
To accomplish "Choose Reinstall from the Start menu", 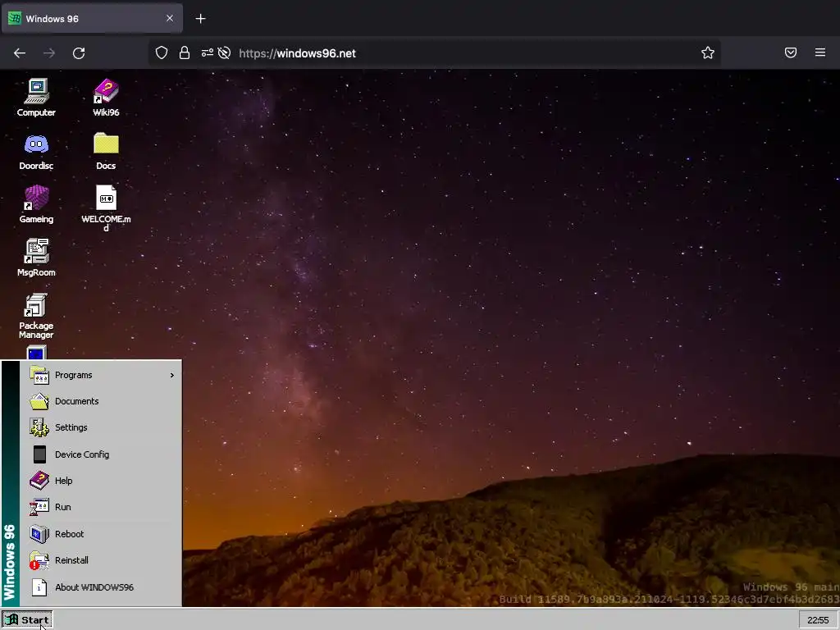I will (x=101, y=560).
